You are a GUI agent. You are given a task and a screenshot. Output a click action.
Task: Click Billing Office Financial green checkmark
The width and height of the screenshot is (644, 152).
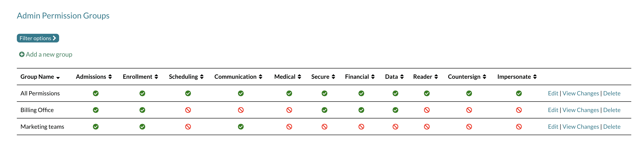[361, 110]
